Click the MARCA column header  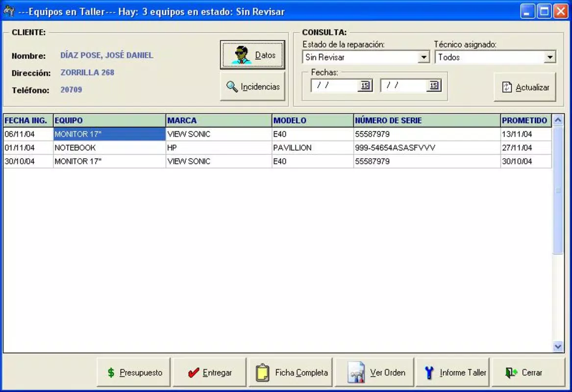click(219, 121)
